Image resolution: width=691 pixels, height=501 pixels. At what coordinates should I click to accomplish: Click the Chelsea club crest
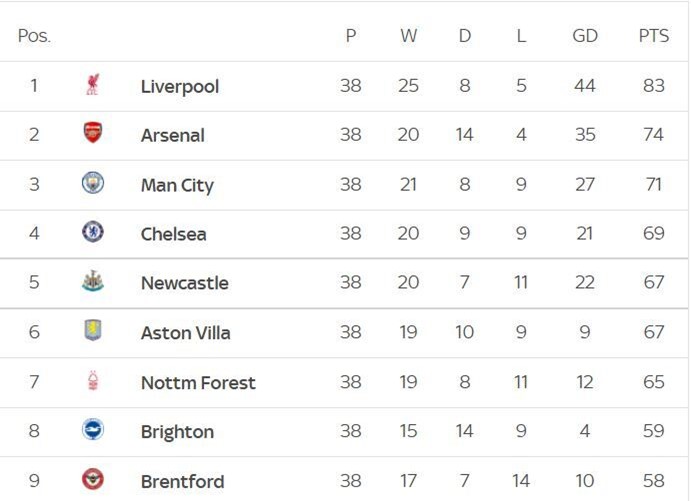pos(93,232)
